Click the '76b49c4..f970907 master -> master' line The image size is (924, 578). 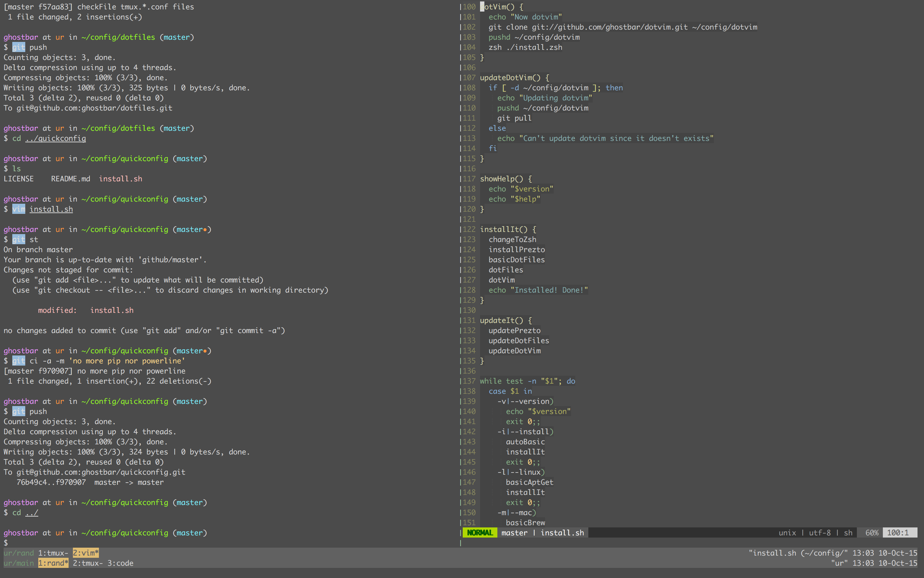(90, 482)
